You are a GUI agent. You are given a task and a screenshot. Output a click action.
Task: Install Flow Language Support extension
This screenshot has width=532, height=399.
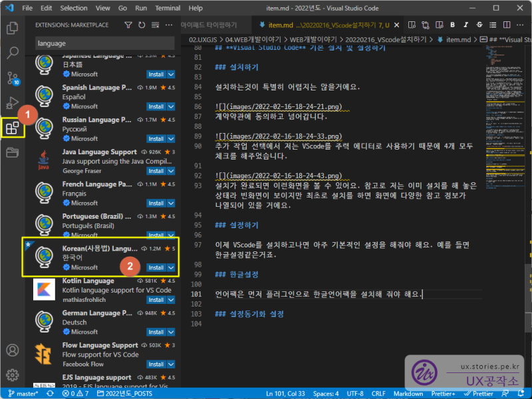click(x=156, y=364)
